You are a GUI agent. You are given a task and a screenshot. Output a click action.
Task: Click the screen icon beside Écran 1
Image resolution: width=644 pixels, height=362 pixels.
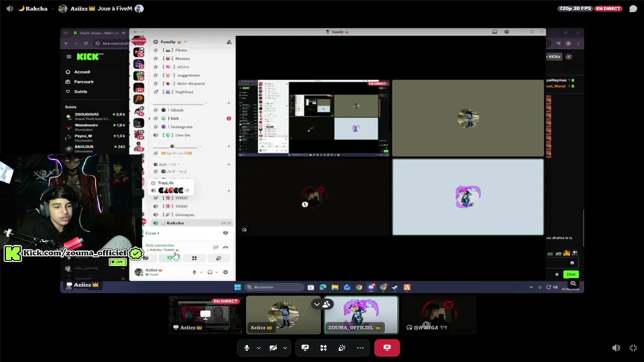tap(225, 233)
